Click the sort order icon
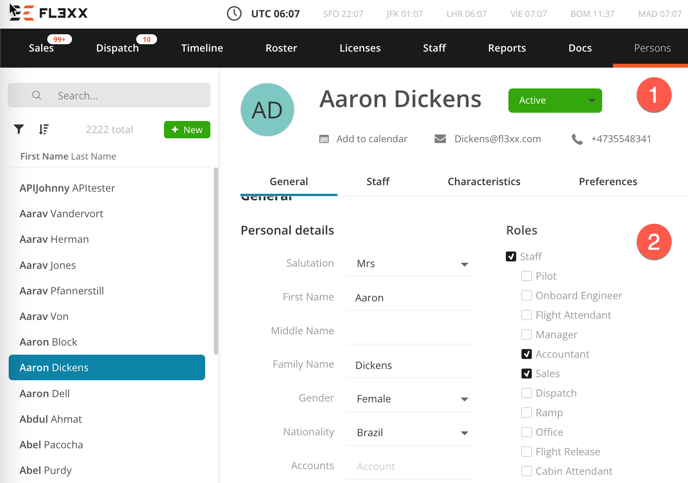The height and width of the screenshot is (483, 688). 43,129
